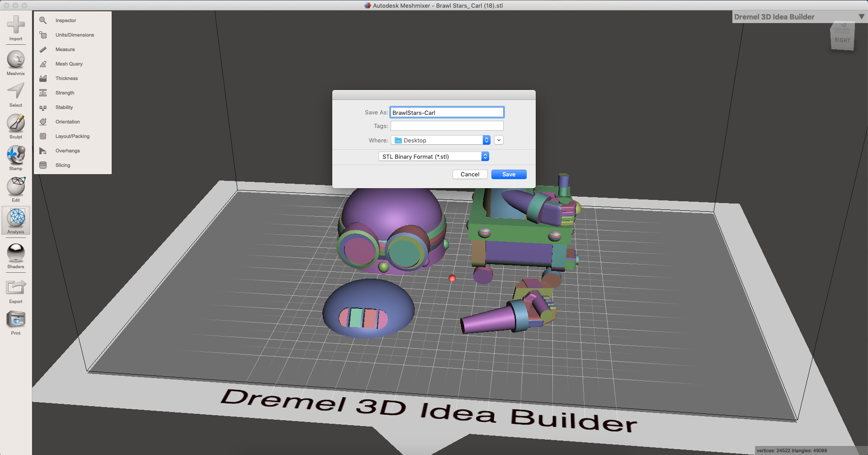Click the Inspector magnifier icon
Image resolution: width=868 pixels, height=455 pixels.
(43, 20)
